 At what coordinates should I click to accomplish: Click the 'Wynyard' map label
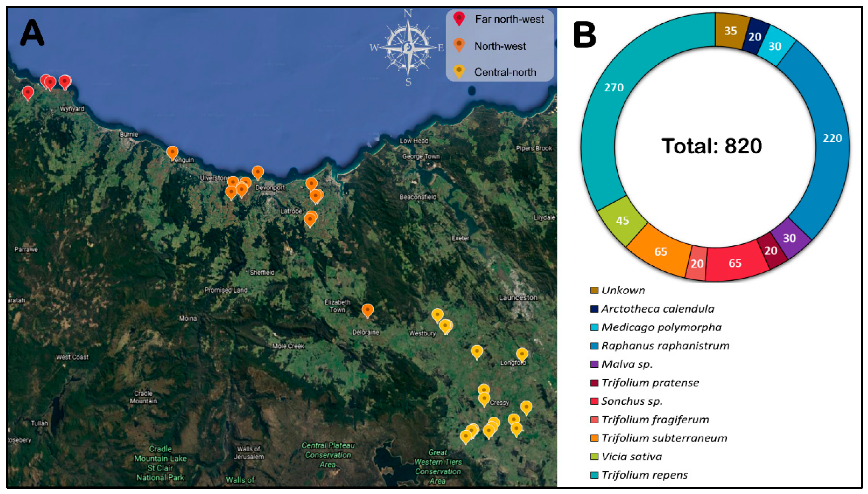pyautogui.click(x=72, y=109)
